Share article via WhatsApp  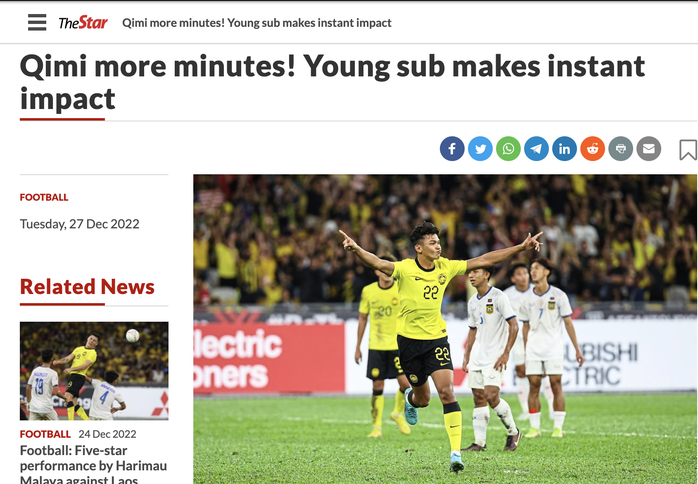[x=508, y=149]
